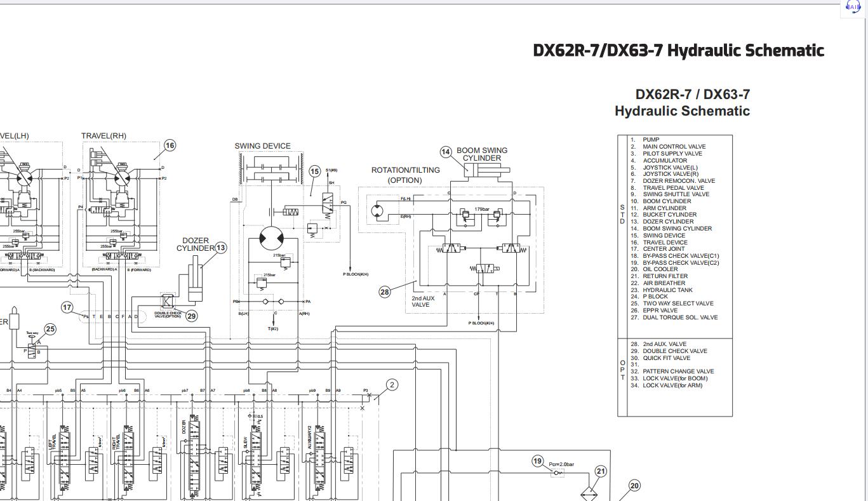Click the circled 25 callout near two way valve
The width and height of the screenshot is (868, 501).
50,329
